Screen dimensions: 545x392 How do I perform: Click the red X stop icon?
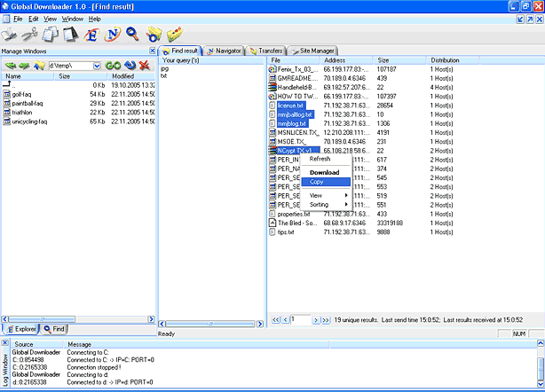(144, 65)
